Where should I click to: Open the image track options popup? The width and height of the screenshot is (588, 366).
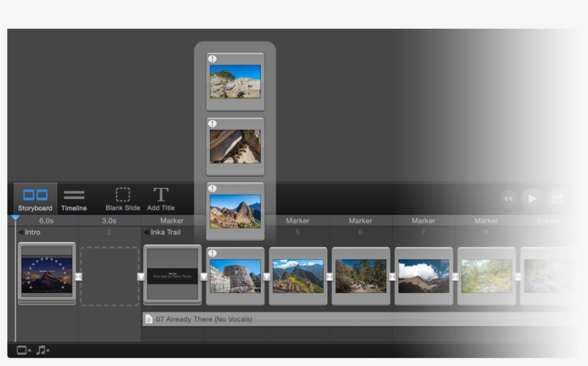coord(24,350)
